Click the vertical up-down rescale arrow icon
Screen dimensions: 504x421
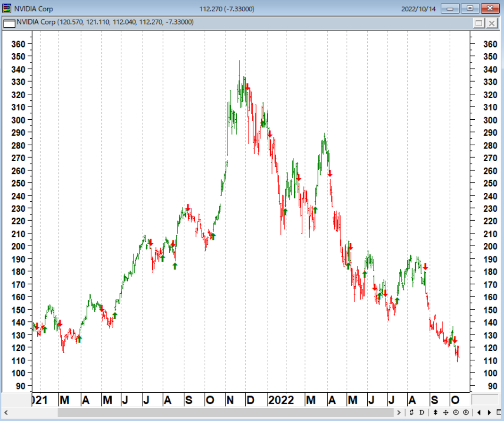436,413
